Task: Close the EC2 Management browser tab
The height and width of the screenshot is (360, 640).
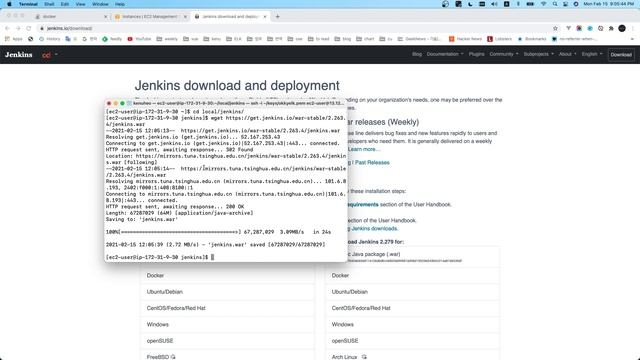Action: click(x=185, y=17)
